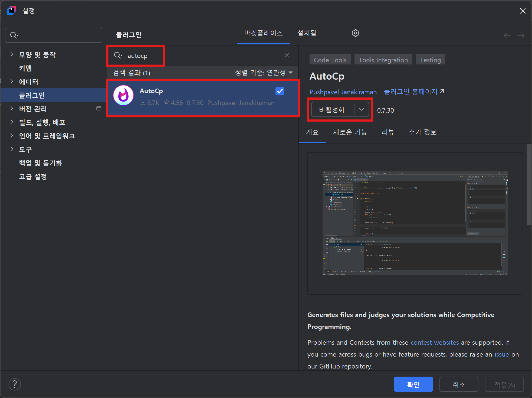Select 키맵 in the settings tree

(x=25, y=68)
